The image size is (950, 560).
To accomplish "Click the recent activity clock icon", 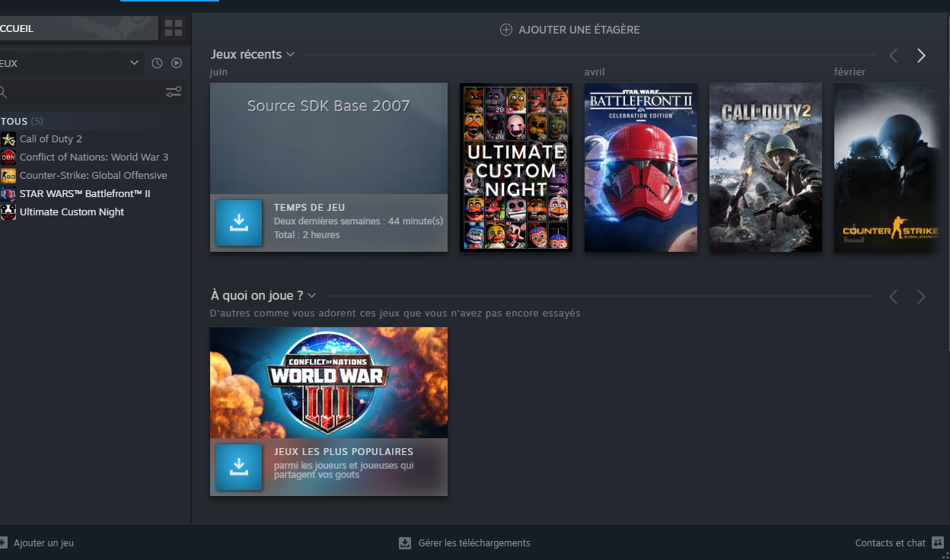I will [157, 63].
